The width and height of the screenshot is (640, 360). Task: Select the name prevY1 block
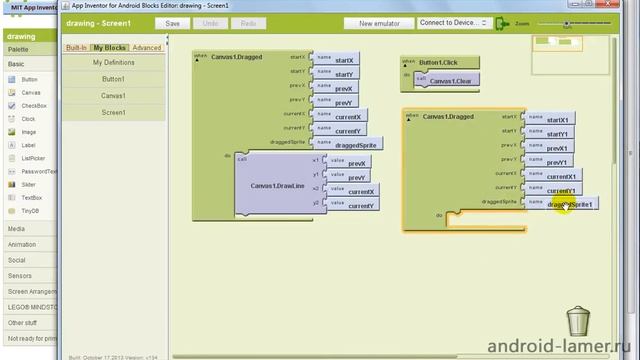click(548, 161)
